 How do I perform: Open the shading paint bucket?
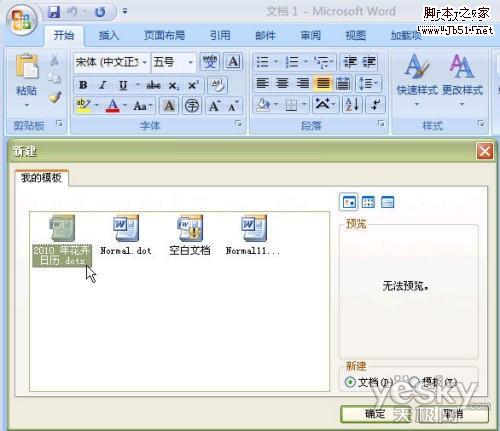tap(263, 105)
